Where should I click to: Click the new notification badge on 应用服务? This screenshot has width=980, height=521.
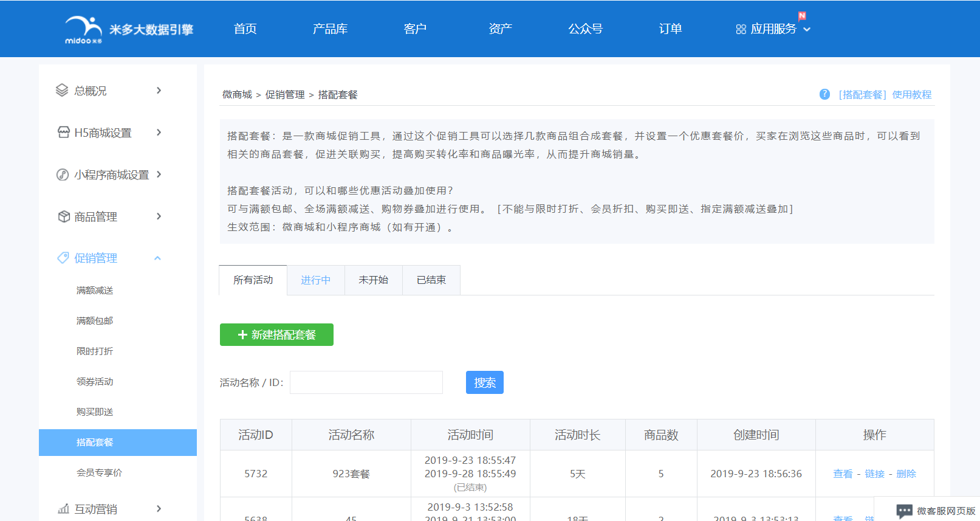pyautogui.click(x=802, y=16)
